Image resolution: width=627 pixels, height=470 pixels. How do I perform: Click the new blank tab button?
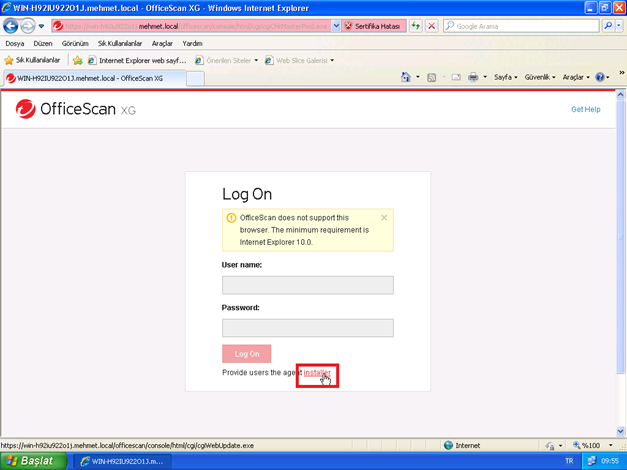click(196, 78)
